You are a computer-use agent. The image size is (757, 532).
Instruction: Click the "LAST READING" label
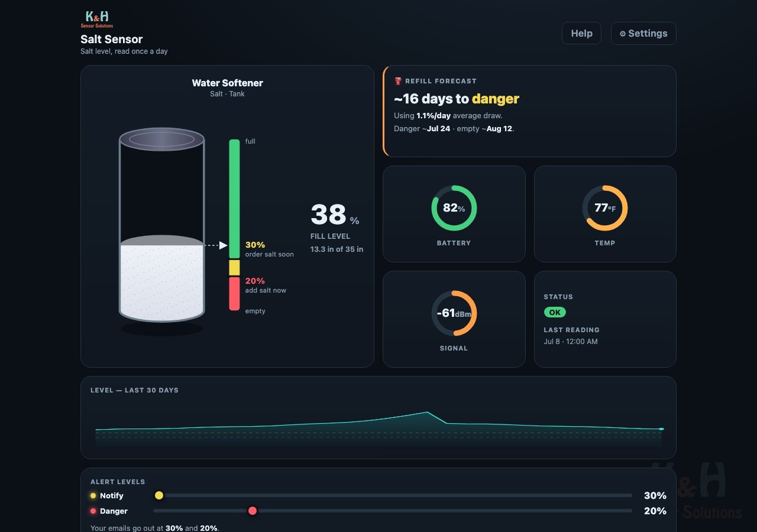(x=572, y=330)
